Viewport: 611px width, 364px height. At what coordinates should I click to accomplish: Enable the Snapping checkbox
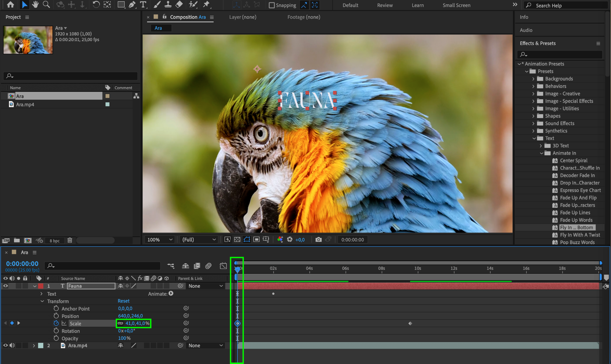pos(271,5)
